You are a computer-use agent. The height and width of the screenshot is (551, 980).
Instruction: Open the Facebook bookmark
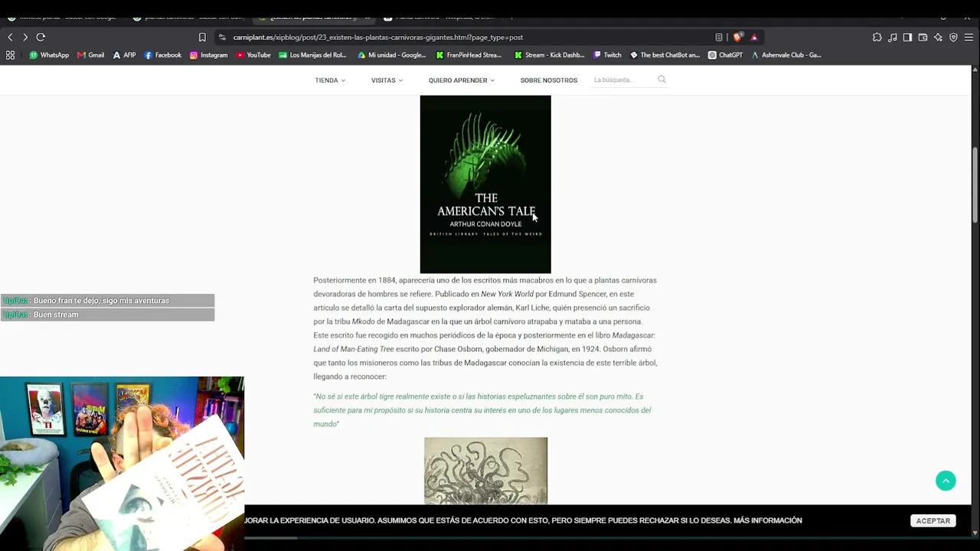162,55
